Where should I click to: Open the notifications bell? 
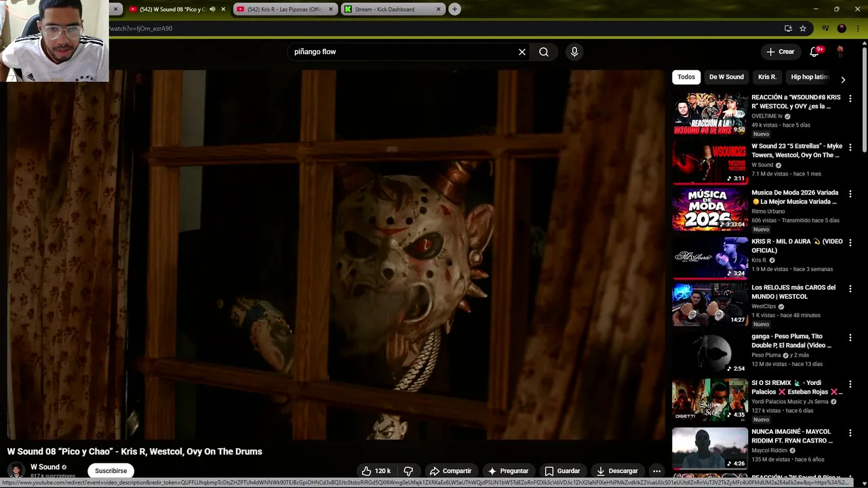(x=815, y=52)
